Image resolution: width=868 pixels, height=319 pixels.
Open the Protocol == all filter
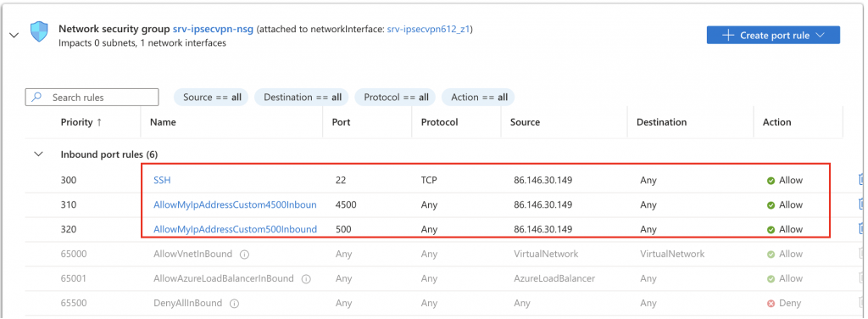396,97
